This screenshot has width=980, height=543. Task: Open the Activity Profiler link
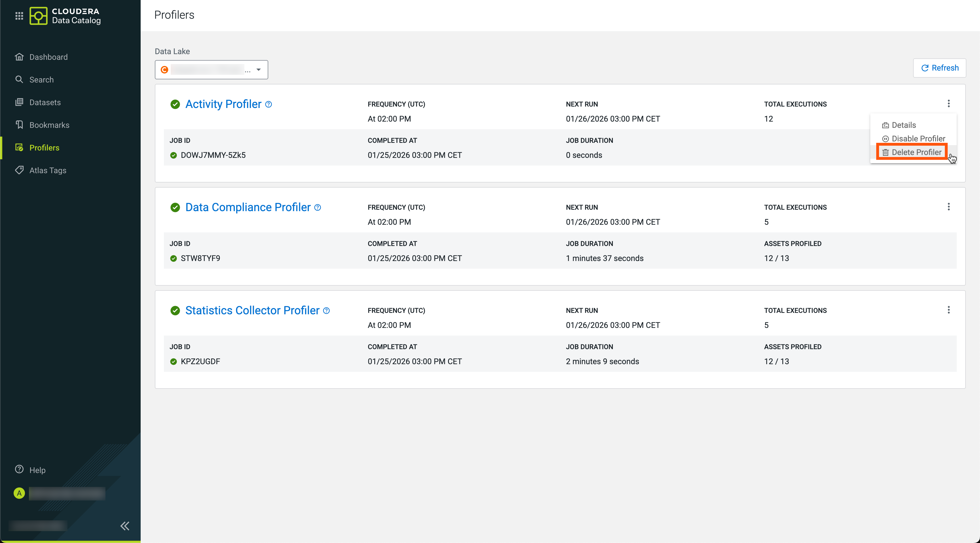(223, 104)
